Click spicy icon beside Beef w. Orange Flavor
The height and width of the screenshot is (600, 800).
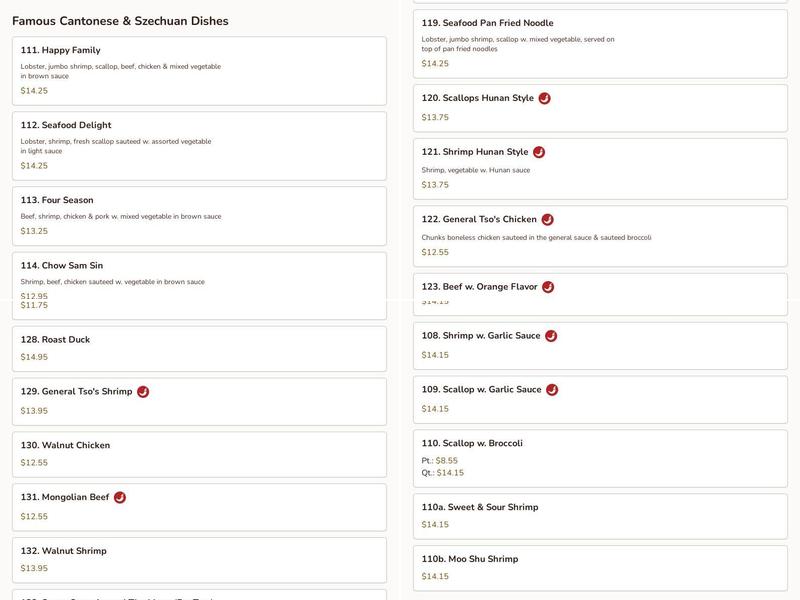coord(548,287)
